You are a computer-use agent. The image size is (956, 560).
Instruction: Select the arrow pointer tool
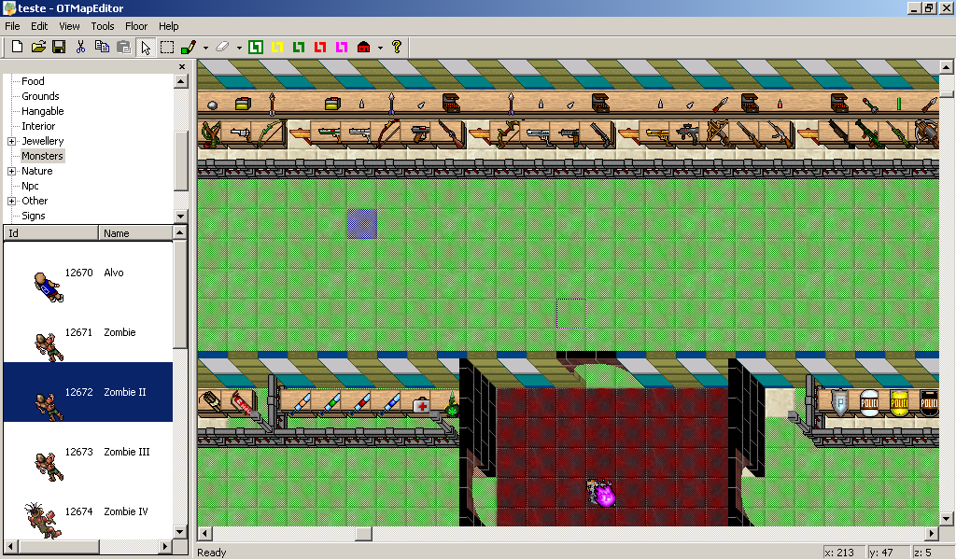point(145,47)
